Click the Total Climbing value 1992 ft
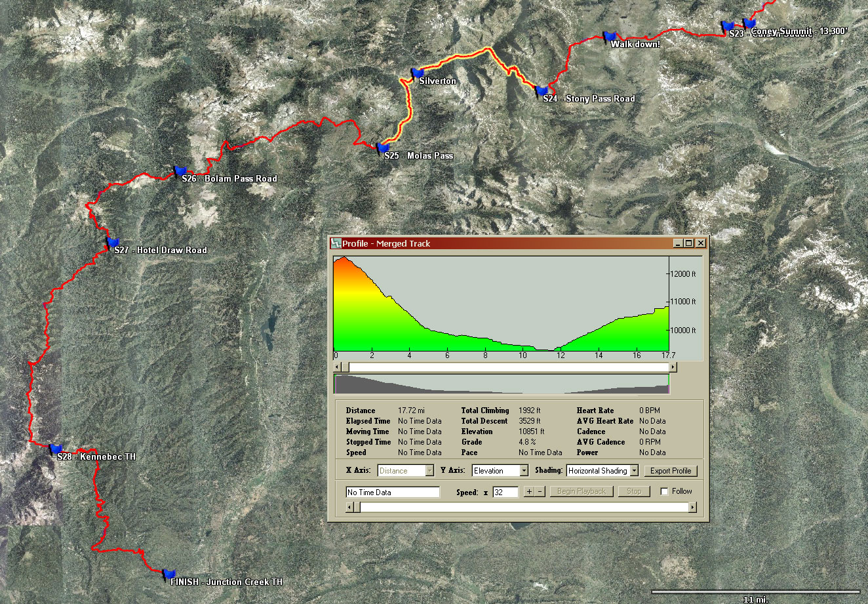Image resolution: width=868 pixels, height=604 pixels. 530,411
